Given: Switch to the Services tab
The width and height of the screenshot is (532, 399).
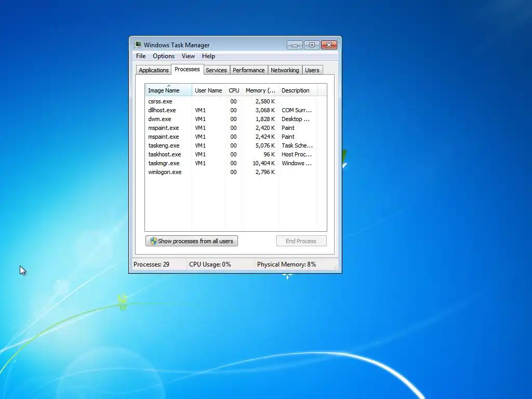Looking at the screenshot, I should (216, 70).
